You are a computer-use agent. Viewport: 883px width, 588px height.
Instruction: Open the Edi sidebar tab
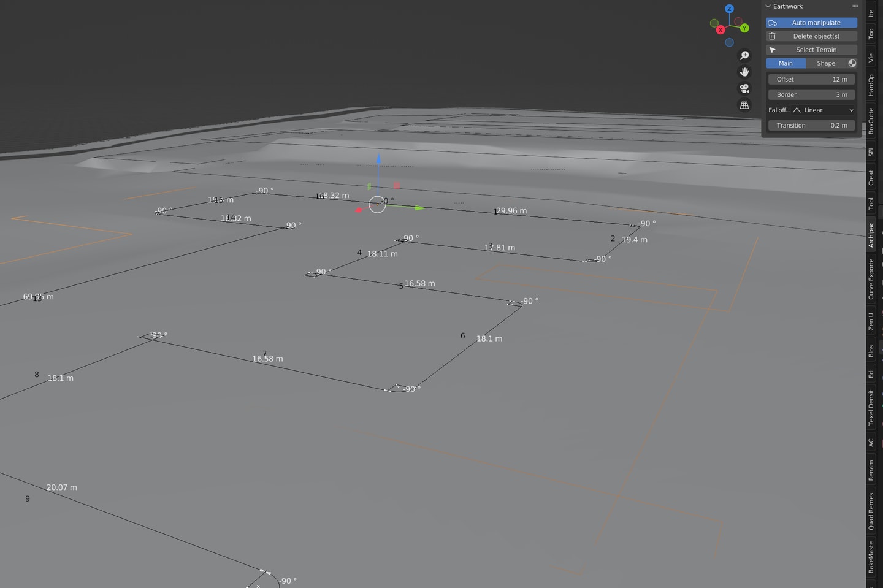click(x=871, y=373)
